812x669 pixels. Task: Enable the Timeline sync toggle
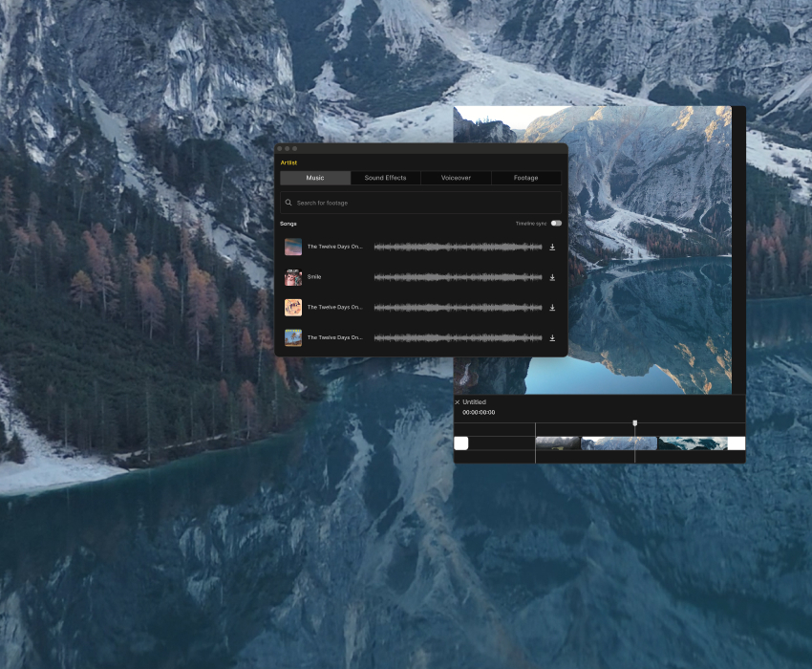[x=555, y=223]
